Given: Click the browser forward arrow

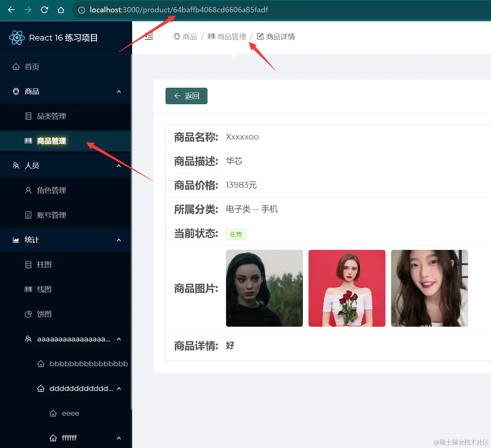Looking at the screenshot, I should 28,10.
